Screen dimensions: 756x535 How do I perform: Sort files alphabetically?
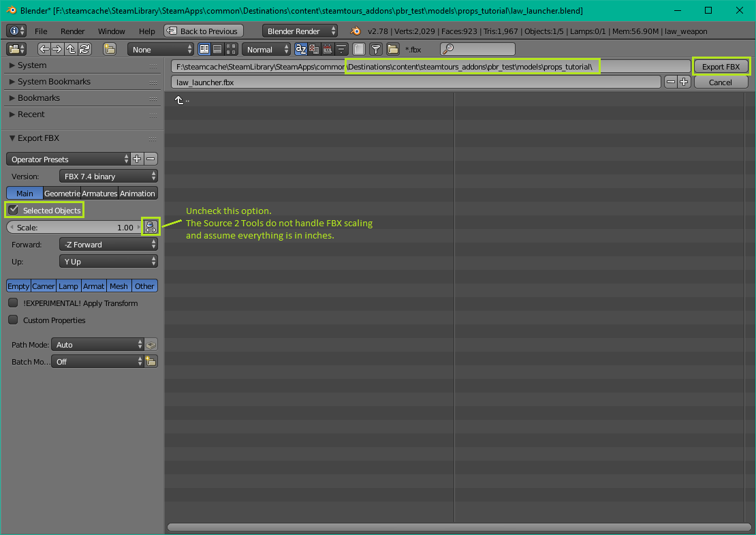pyautogui.click(x=301, y=49)
